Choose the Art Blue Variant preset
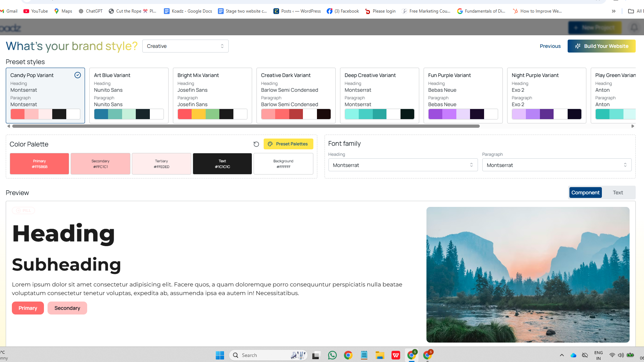Image resolution: width=644 pixels, height=362 pixels. 129,95
